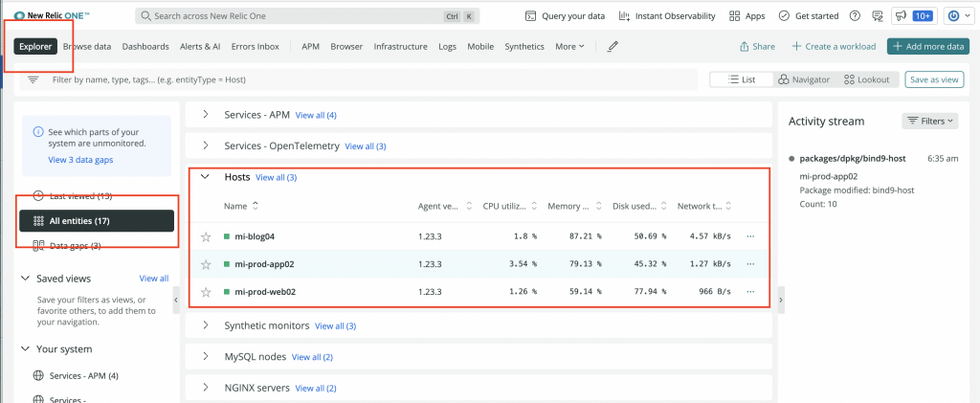Open the Logs tab
Viewport: 980px width, 403px height.
click(x=448, y=46)
